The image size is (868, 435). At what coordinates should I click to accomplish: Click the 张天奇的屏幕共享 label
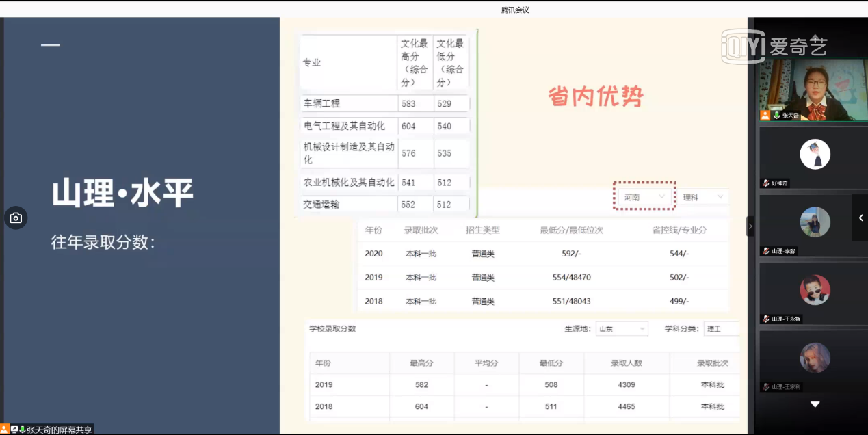[59, 430]
